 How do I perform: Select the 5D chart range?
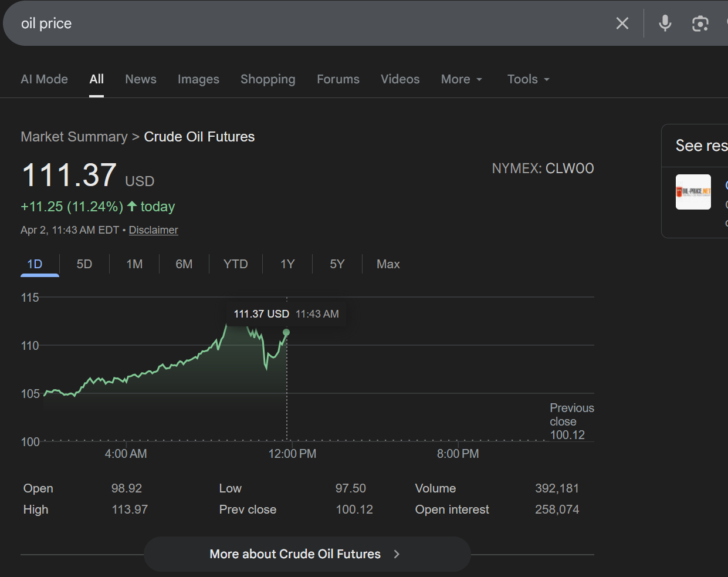pyautogui.click(x=84, y=264)
